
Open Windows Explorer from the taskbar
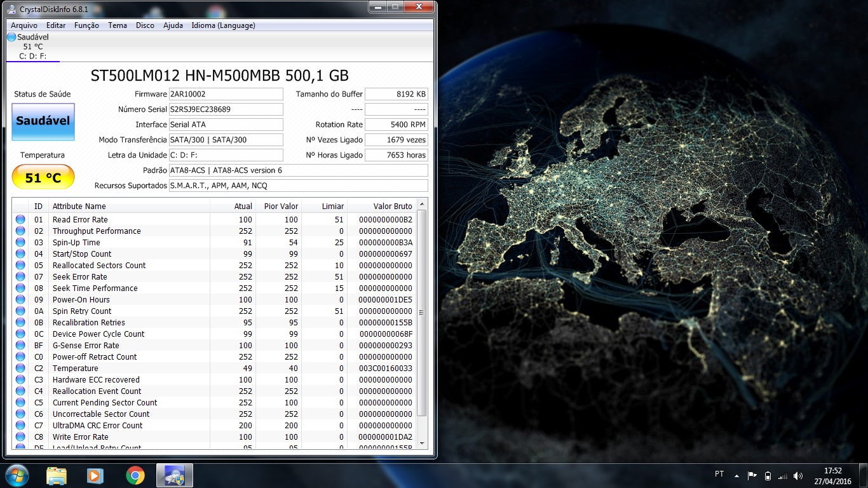click(x=57, y=475)
